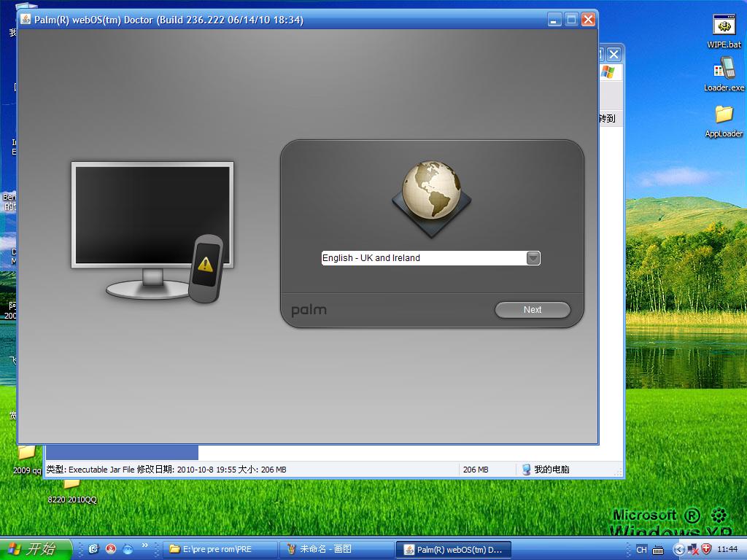Open the WIPE.bat desktop icon
This screenshot has height=560, width=747.
click(x=724, y=31)
